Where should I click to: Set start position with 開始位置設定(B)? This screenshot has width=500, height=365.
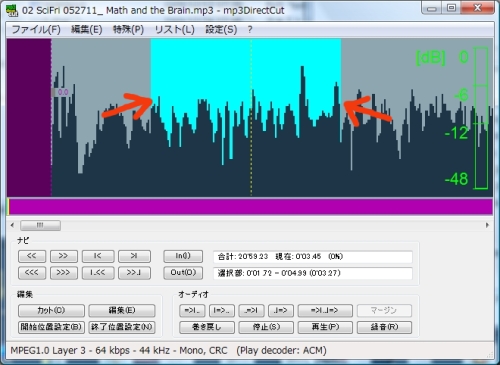[x=51, y=327]
